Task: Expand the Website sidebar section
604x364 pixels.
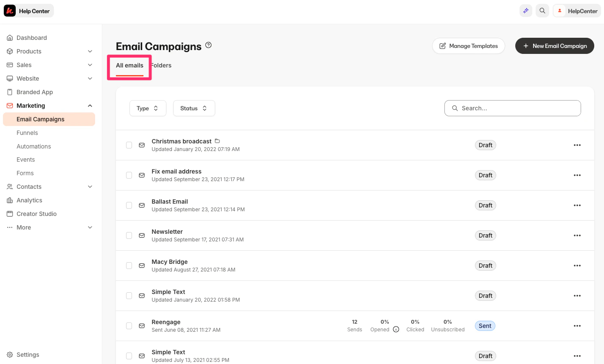Action: (x=90, y=78)
